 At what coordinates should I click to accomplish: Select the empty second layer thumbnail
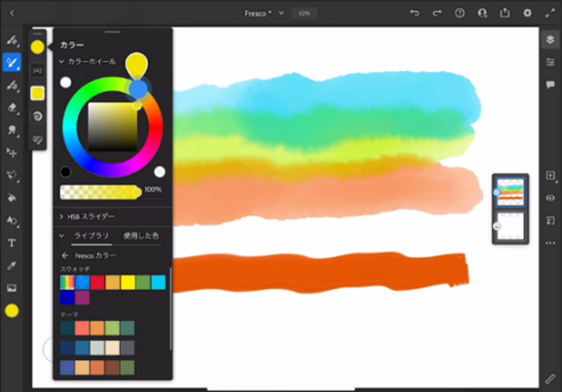click(x=511, y=226)
